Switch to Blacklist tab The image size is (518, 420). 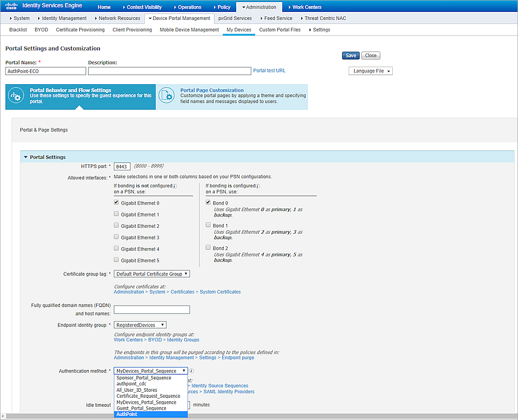pos(18,30)
